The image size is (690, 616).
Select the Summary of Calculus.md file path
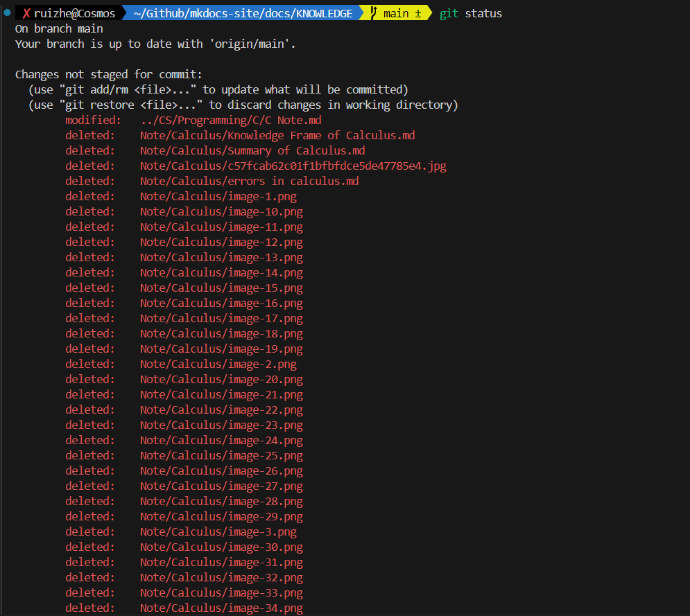[x=252, y=151]
